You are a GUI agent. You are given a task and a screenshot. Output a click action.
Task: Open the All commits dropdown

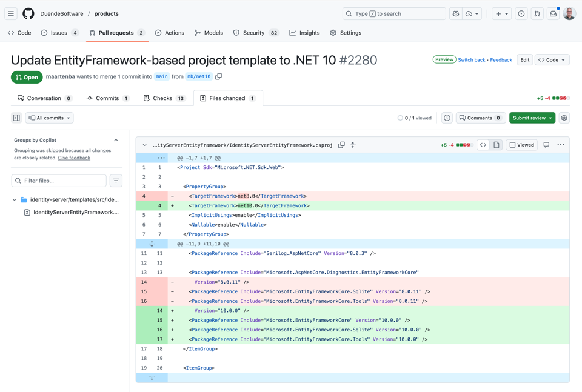tap(49, 118)
